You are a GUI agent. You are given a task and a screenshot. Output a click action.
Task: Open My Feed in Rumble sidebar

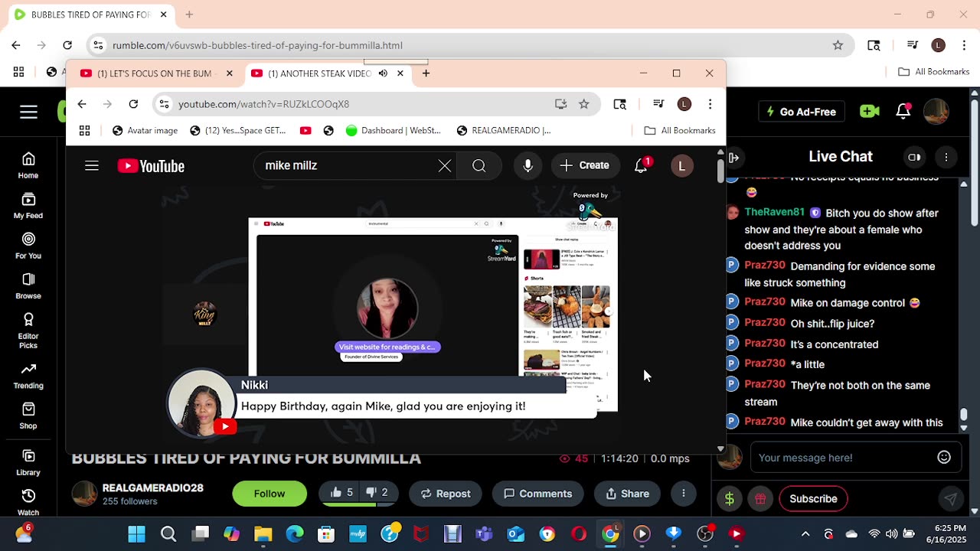pos(28,205)
